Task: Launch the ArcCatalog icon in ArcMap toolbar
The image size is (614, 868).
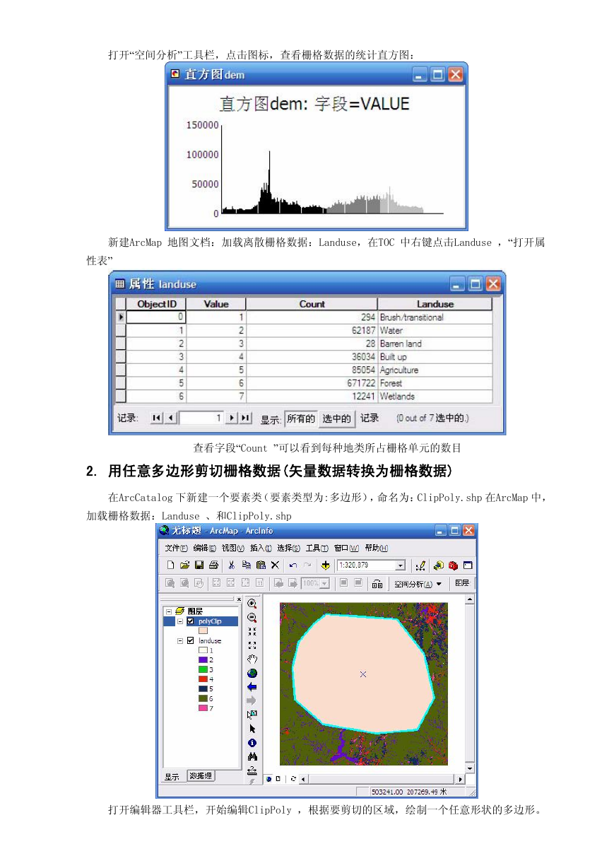Action: 439,565
